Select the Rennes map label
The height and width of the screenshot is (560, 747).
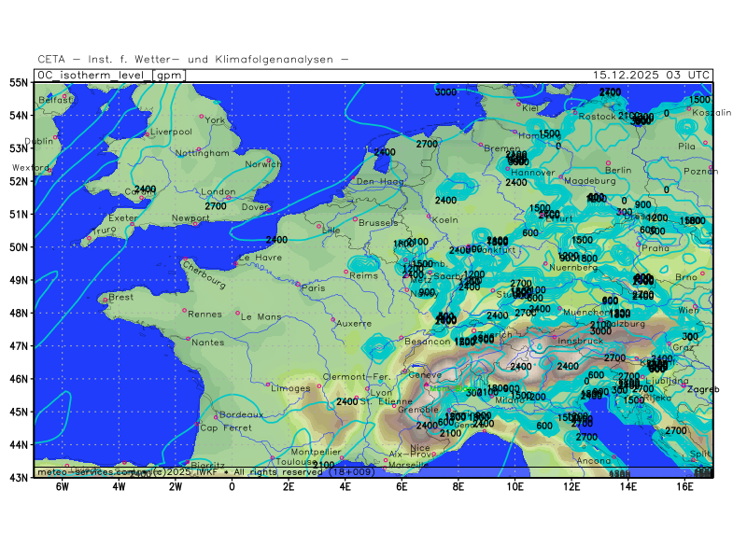(204, 315)
